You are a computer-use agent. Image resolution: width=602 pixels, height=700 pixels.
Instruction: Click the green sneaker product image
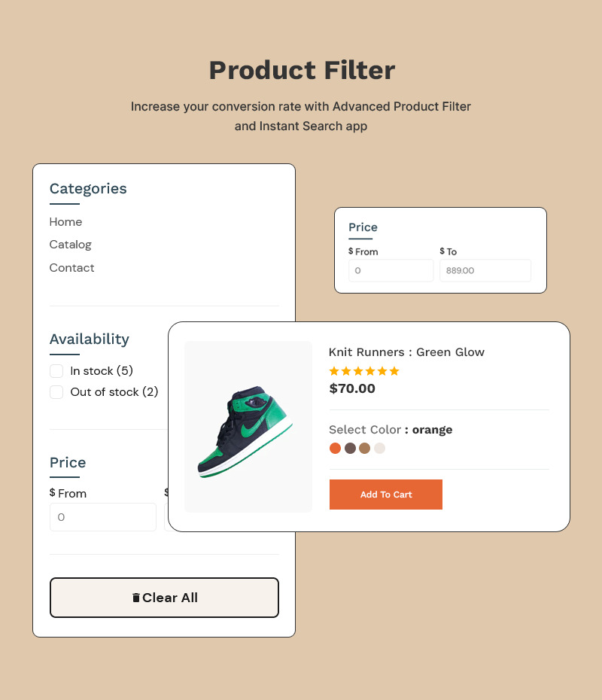pos(248,426)
